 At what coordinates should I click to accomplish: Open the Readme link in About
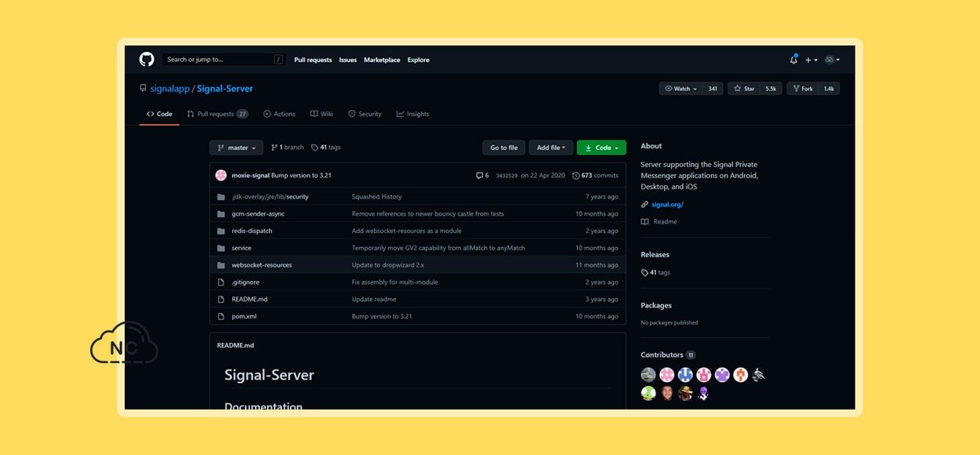(x=665, y=222)
